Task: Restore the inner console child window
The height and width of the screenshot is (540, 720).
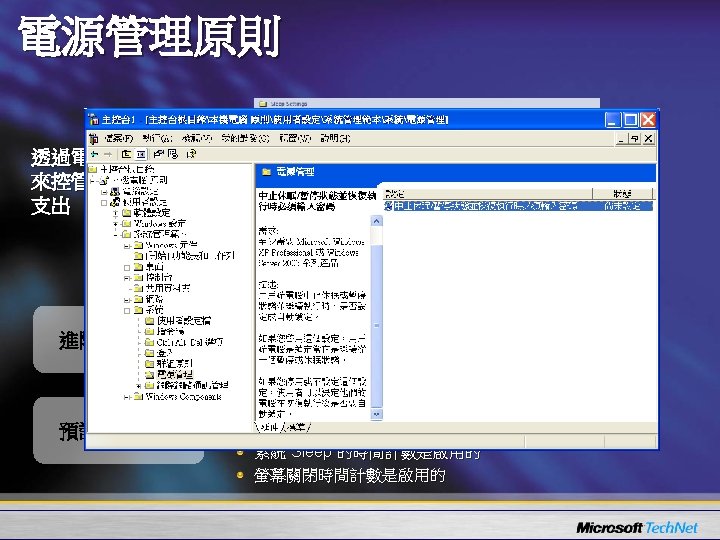Action: coord(635,138)
